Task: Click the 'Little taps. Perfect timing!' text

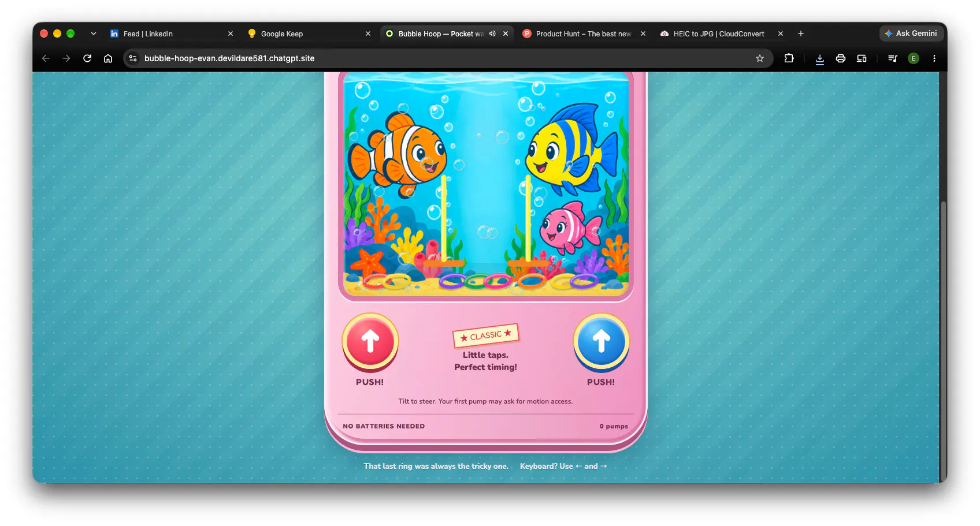Action: pyautogui.click(x=485, y=361)
